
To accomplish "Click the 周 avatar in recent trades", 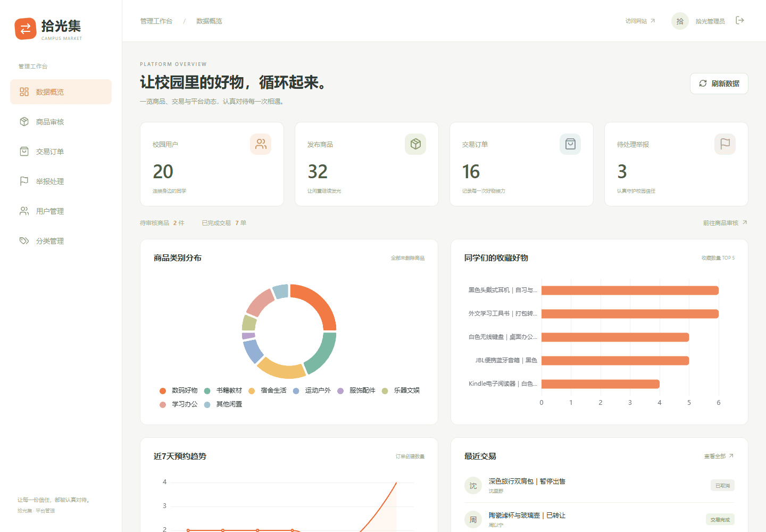I will [x=473, y=520].
